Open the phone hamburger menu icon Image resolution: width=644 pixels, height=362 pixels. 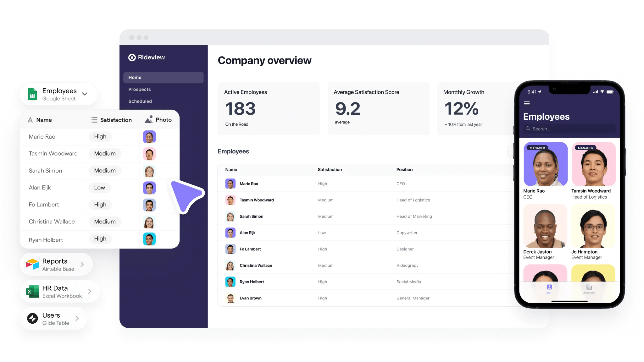click(527, 103)
